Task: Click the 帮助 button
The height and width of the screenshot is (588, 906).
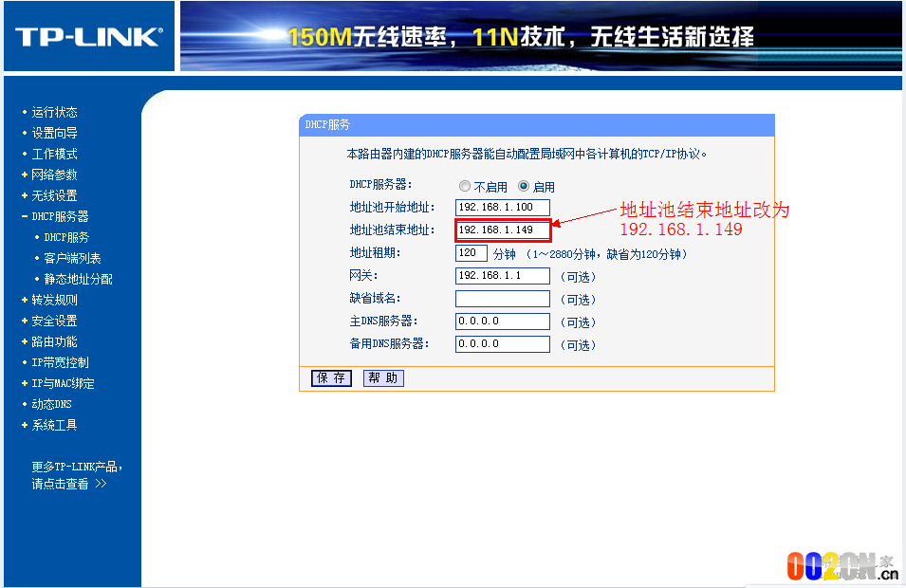Action: point(383,377)
